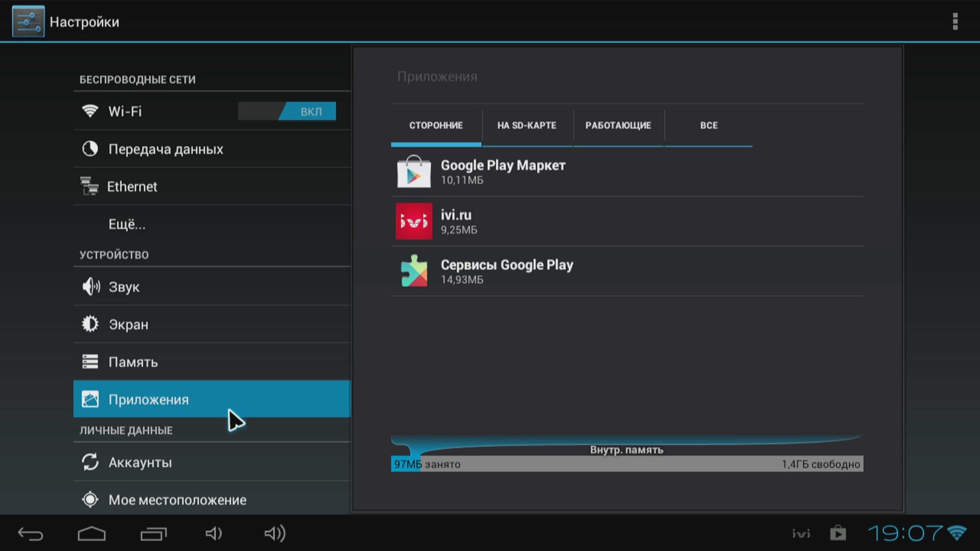Toggle the Wi-Fi switch off
The height and width of the screenshot is (551, 980).
pyautogui.click(x=287, y=111)
